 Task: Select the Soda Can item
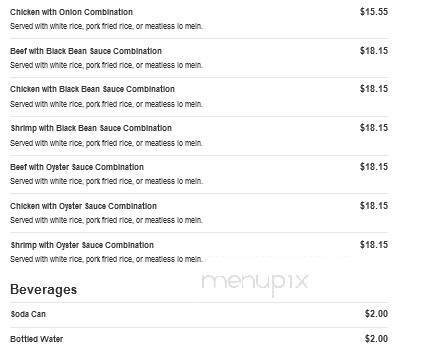(28, 314)
